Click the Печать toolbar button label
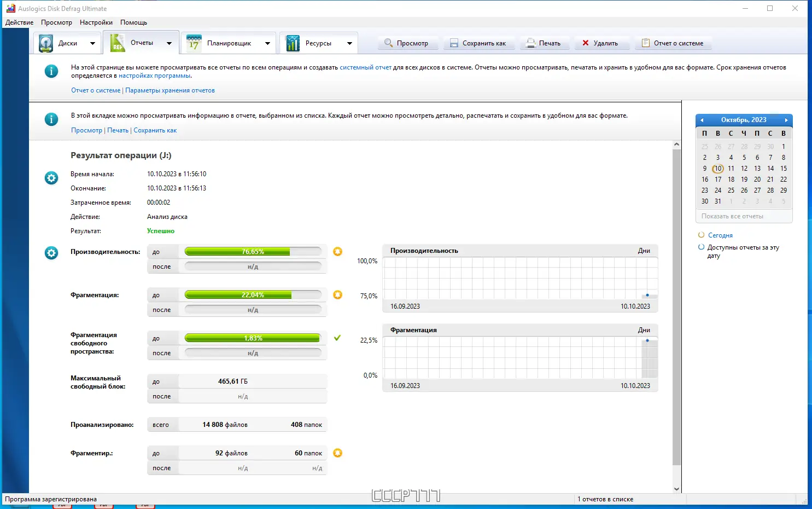Viewport: 812px width, 509px height. click(550, 43)
